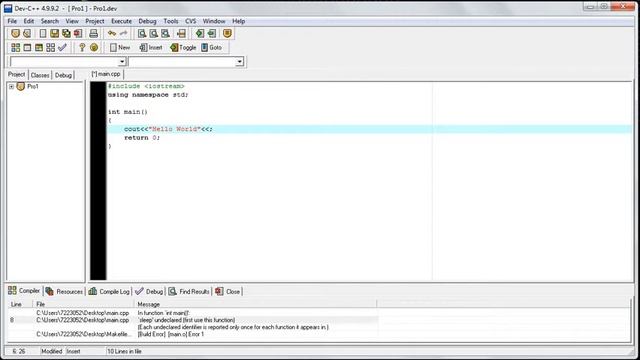Click the Go to Line toolbar icon
The width and height of the screenshot is (640, 360).
tap(181, 33)
